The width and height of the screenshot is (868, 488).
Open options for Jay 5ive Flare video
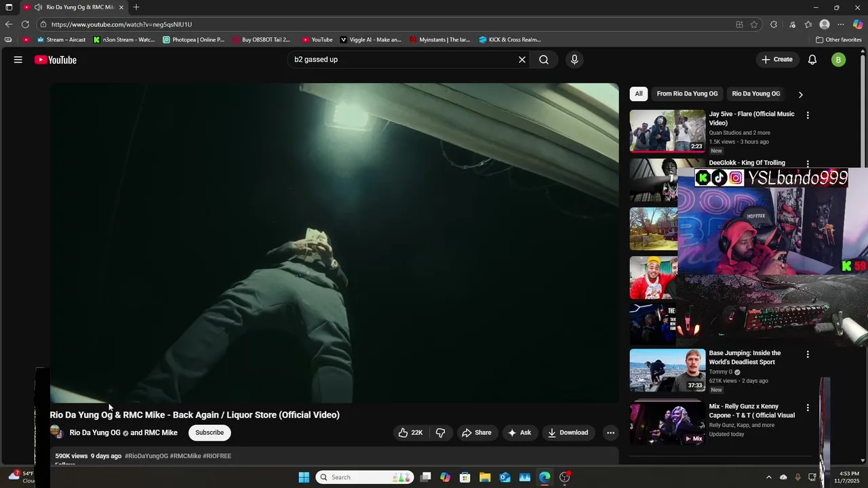point(808,115)
